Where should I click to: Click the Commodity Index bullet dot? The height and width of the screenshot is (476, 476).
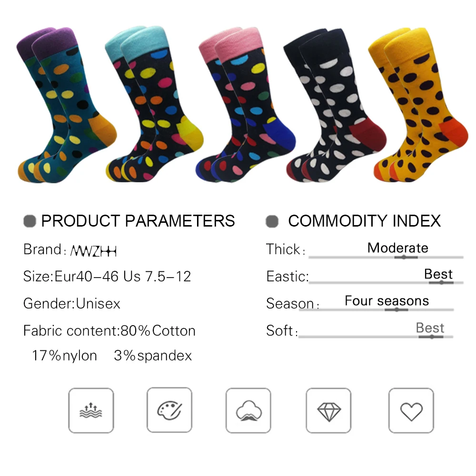pyautogui.click(x=272, y=221)
